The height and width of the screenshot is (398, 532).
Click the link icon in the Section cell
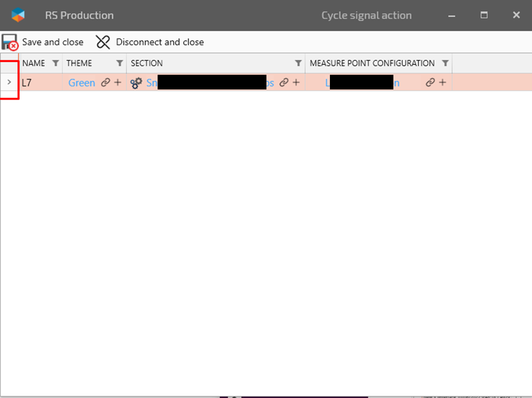(x=284, y=83)
